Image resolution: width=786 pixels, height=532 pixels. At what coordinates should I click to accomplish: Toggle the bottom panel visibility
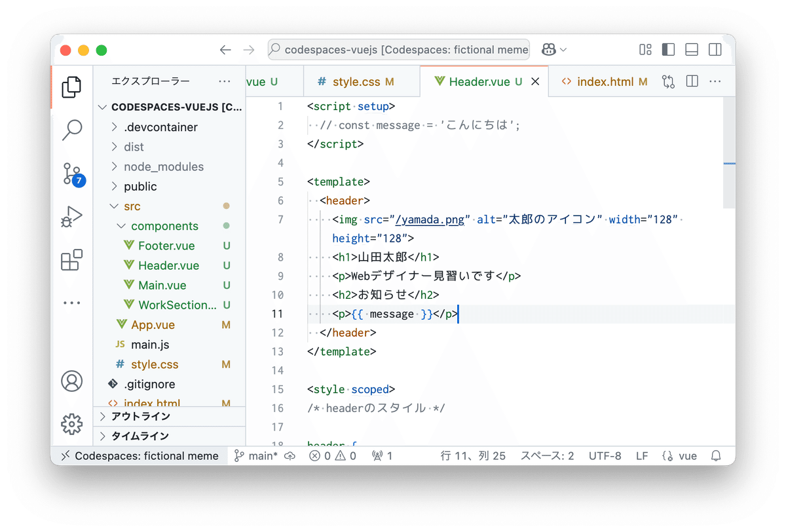click(x=692, y=50)
